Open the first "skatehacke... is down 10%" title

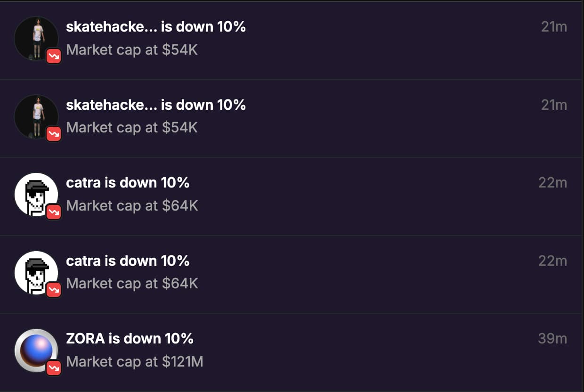click(155, 27)
